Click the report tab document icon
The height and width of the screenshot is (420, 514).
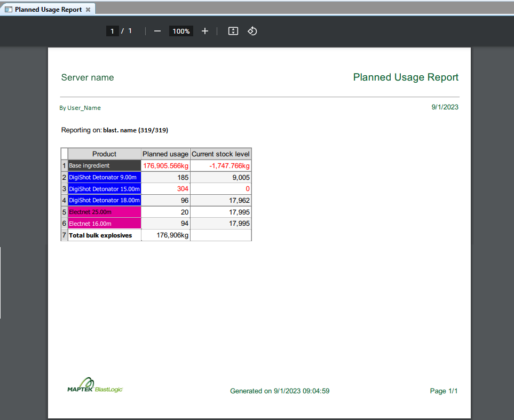tap(9, 10)
